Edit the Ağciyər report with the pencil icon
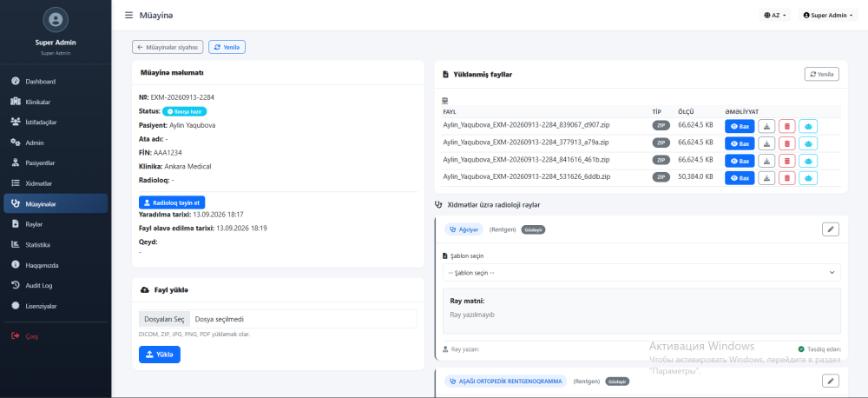Image resolution: width=868 pixels, height=398 pixels. click(x=831, y=229)
